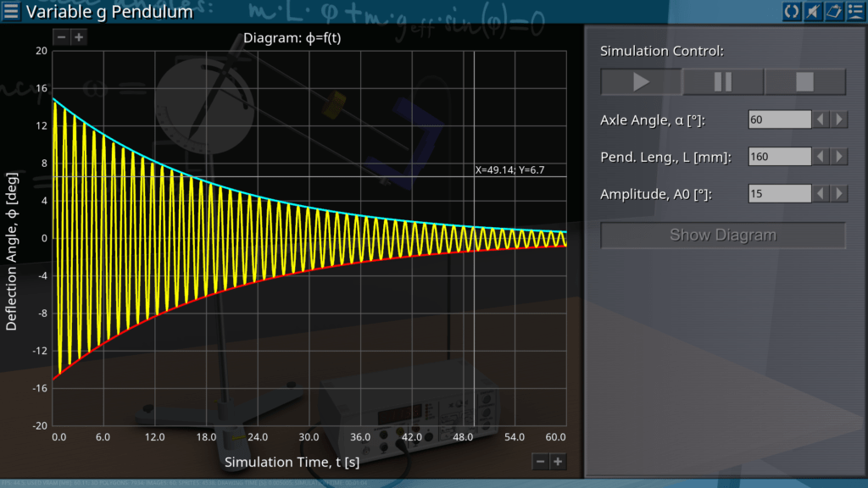Zoom in the Y-axis with plus button
The height and width of the screenshot is (488, 868).
click(78, 37)
